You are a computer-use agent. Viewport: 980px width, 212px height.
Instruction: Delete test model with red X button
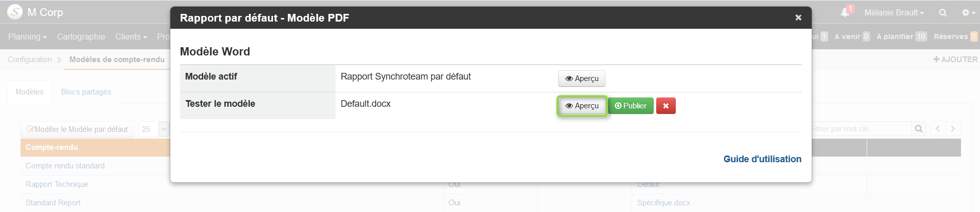[666, 106]
